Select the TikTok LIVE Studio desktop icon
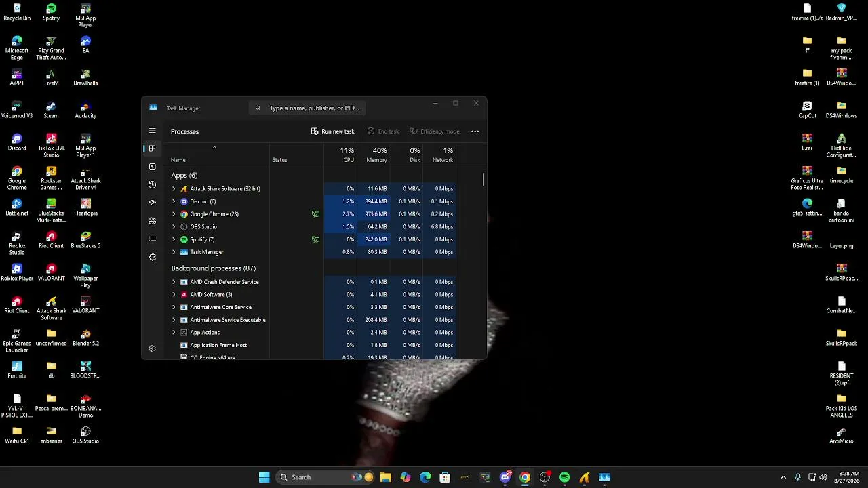The width and height of the screenshot is (868, 488). pyautogui.click(x=51, y=144)
